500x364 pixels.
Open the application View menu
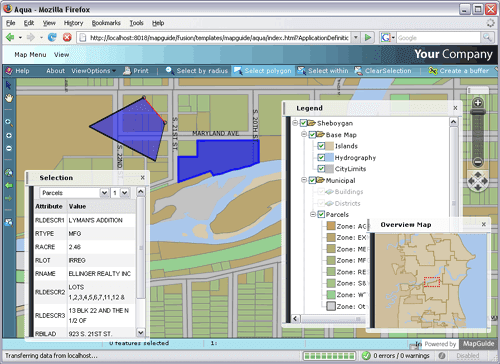coord(62,55)
